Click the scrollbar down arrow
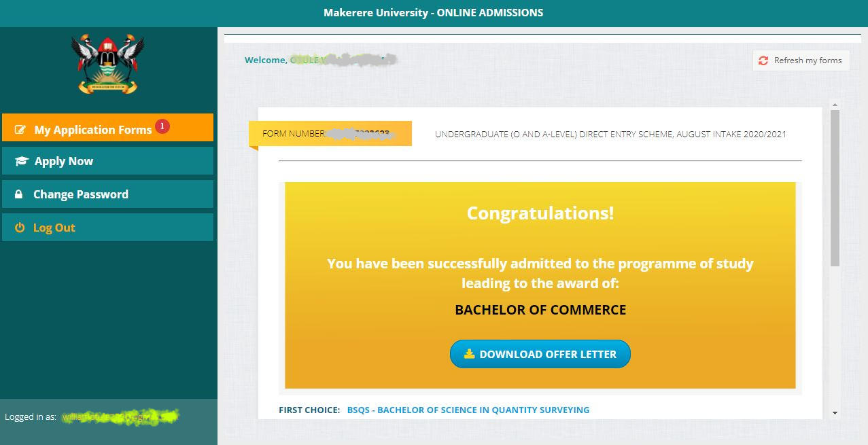Viewport: 868px width, 445px height. click(835, 413)
